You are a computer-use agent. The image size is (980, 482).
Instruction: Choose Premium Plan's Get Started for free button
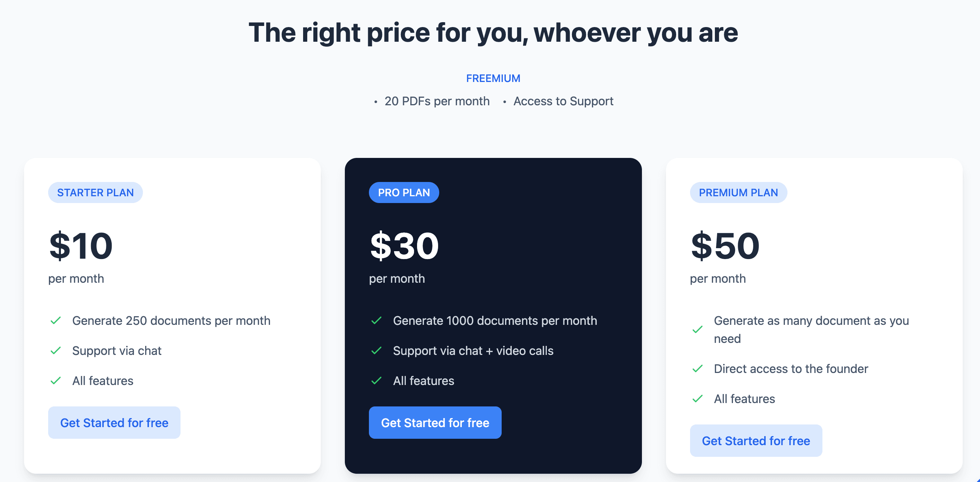click(x=756, y=441)
